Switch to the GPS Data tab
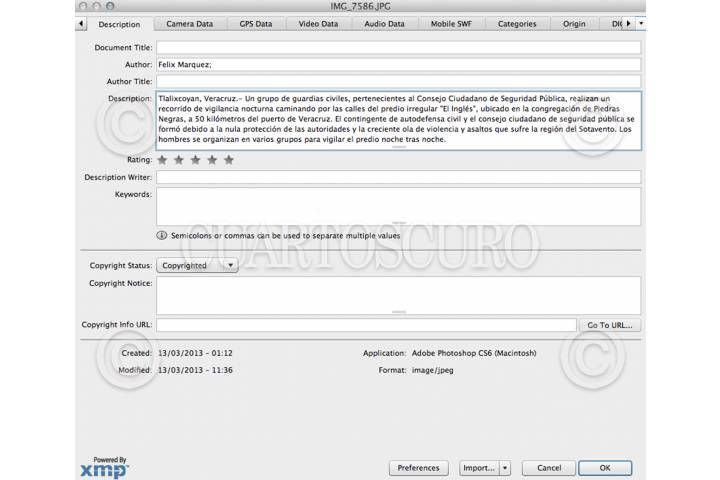The image size is (720, 480). coord(255,23)
